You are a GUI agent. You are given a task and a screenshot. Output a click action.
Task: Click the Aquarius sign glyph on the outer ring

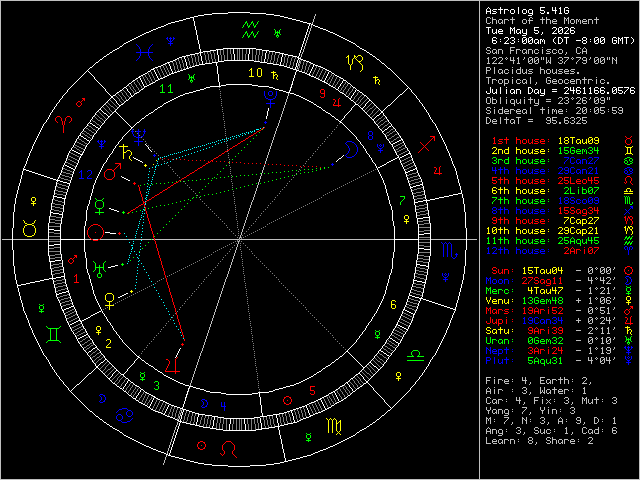coord(250,30)
